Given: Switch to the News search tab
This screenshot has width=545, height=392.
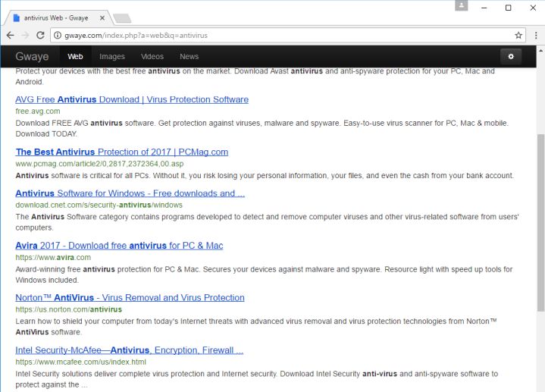Looking at the screenshot, I should point(189,56).
